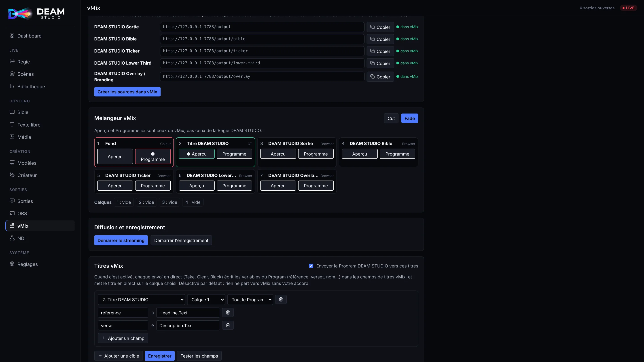Go to Régie in sidebar
Screen dimensions: 644x362
coord(40,62)
